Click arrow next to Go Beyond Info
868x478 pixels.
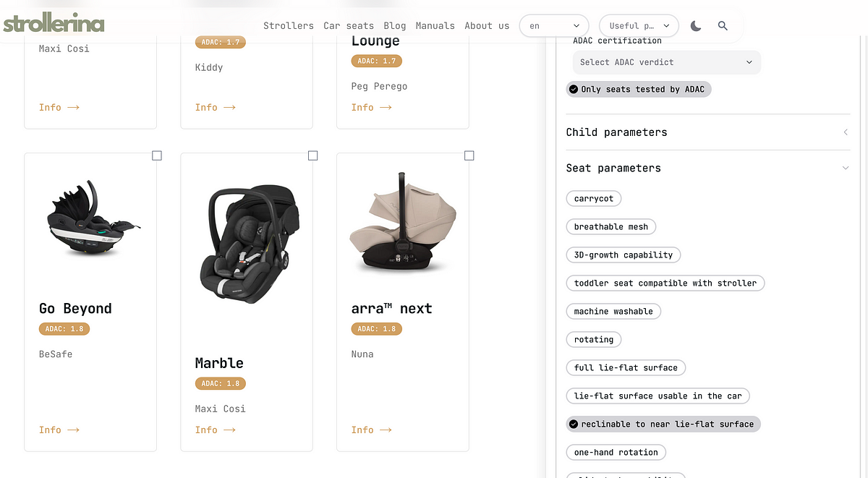[73, 430]
